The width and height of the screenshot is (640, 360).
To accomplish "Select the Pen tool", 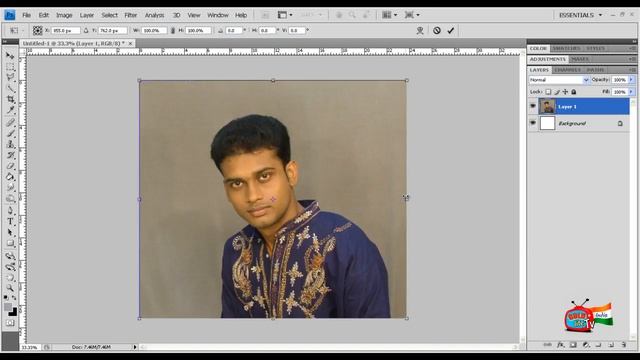I will (x=10, y=211).
